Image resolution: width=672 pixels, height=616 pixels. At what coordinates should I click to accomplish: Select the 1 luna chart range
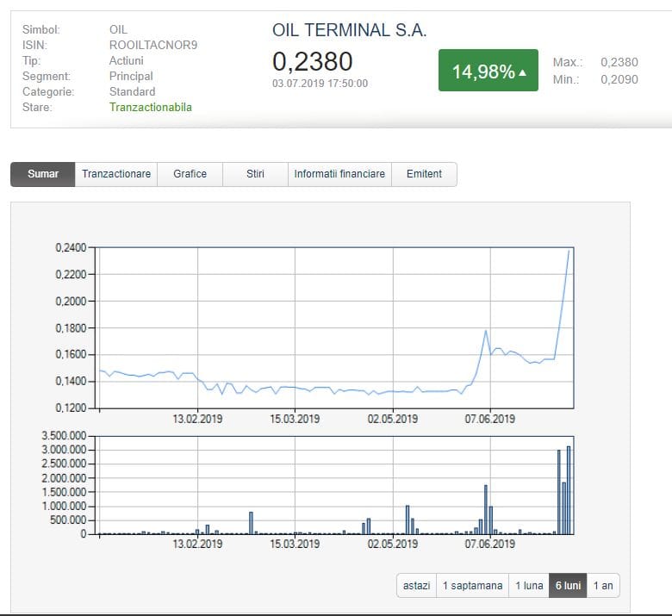click(529, 586)
